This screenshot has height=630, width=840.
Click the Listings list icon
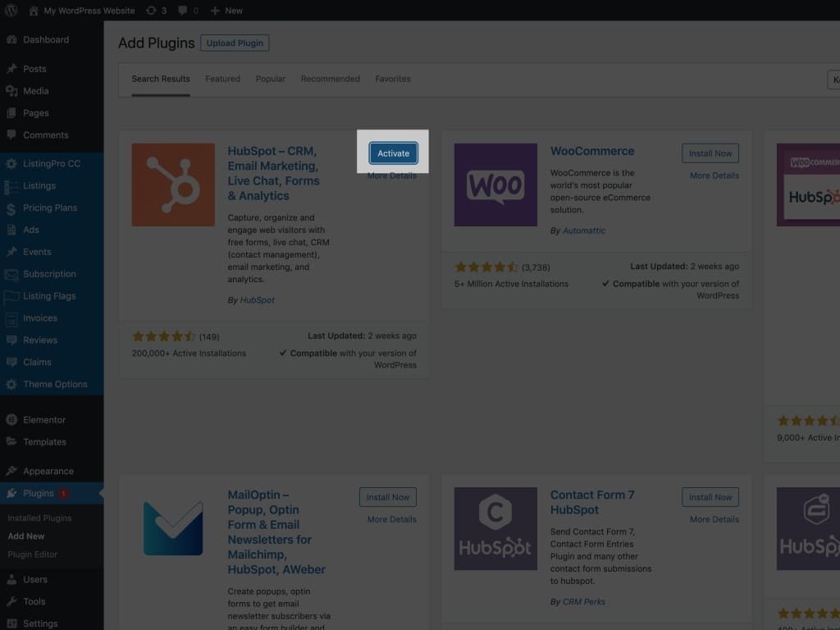pyautogui.click(x=11, y=186)
